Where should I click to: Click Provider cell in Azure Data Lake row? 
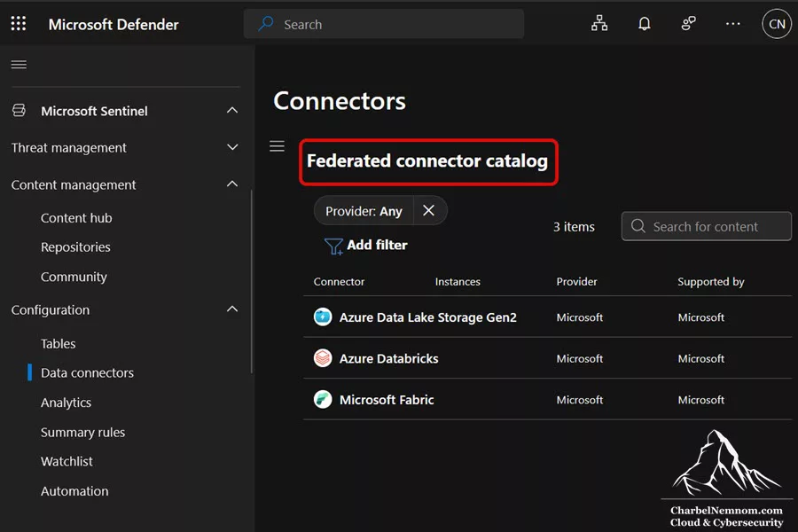click(x=580, y=317)
